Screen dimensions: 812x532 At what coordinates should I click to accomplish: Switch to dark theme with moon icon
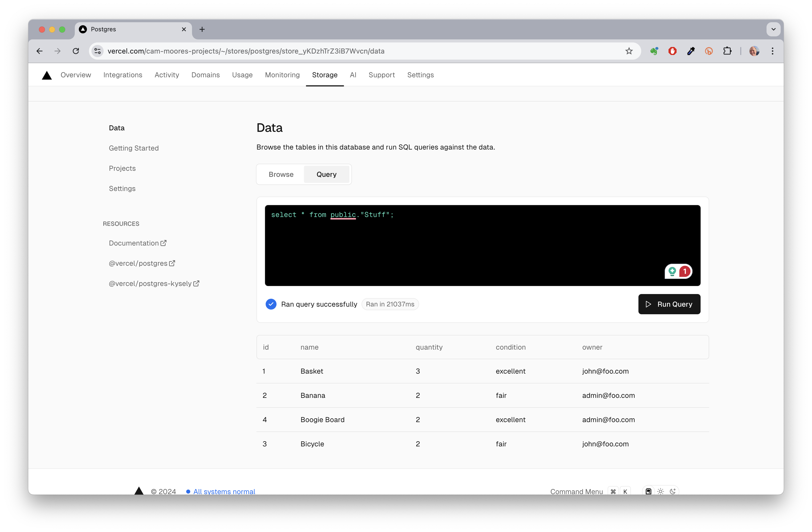(673, 491)
